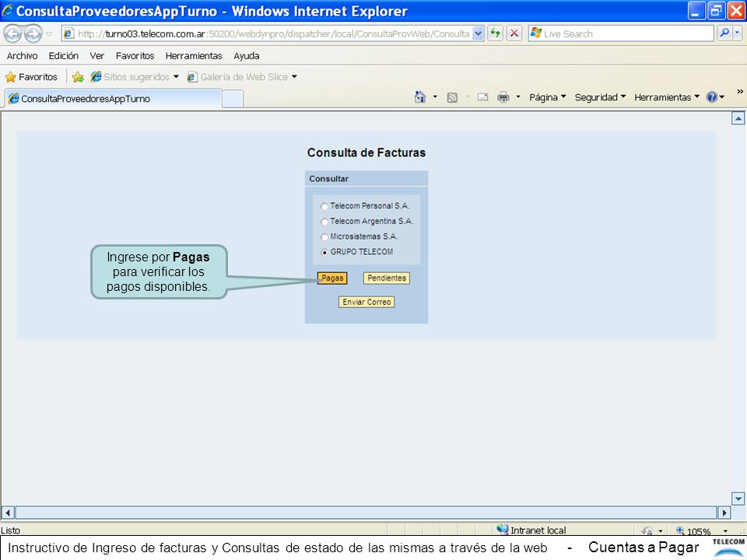Open the zoom level 105% dropdown
This screenshot has width=747, height=560.
[725, 531]
